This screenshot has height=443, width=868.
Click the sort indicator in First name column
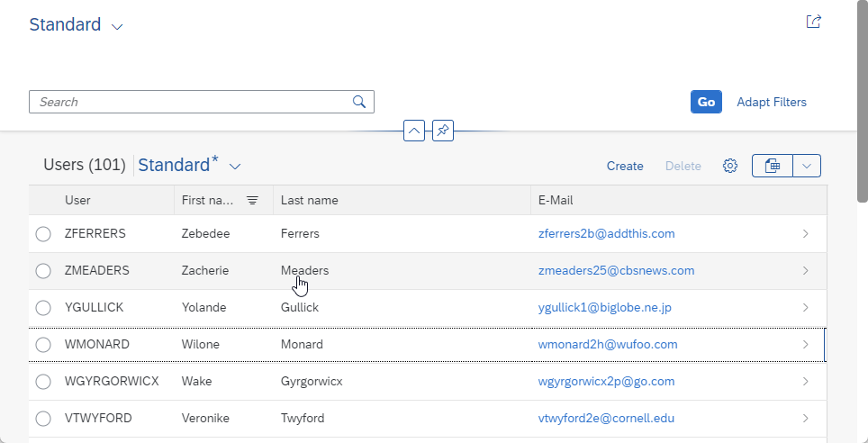coord(252,201)
